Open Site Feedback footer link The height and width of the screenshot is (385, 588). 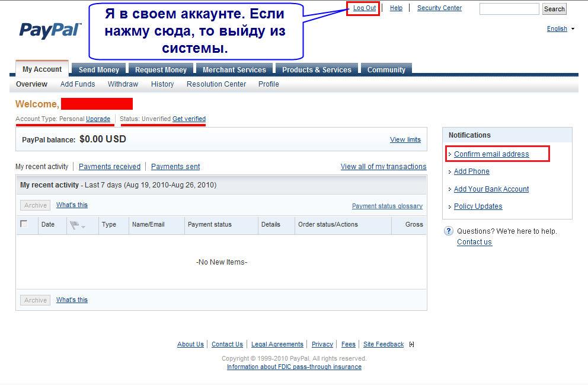pos(384,345)
